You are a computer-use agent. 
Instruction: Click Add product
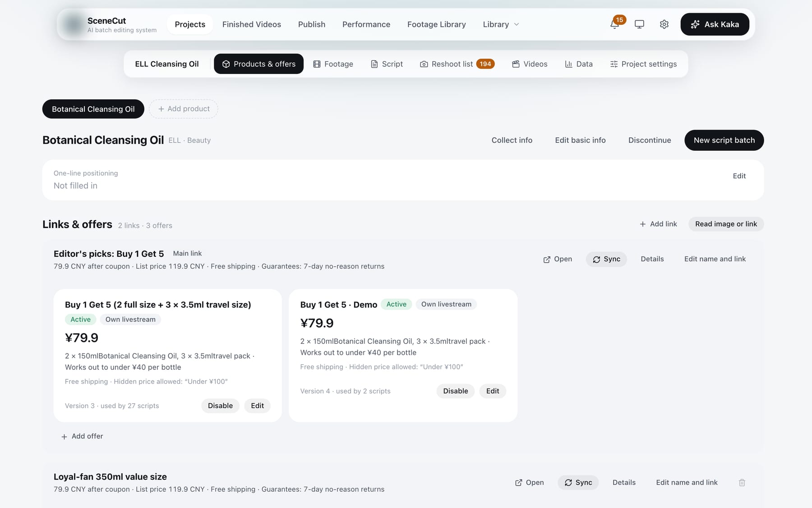click(x=184, y=109)
